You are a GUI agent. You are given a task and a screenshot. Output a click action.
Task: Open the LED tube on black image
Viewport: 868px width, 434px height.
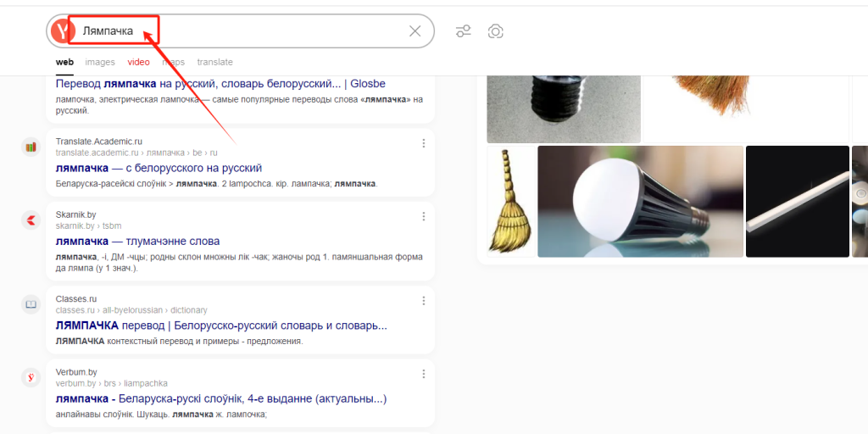pos(797,202)
